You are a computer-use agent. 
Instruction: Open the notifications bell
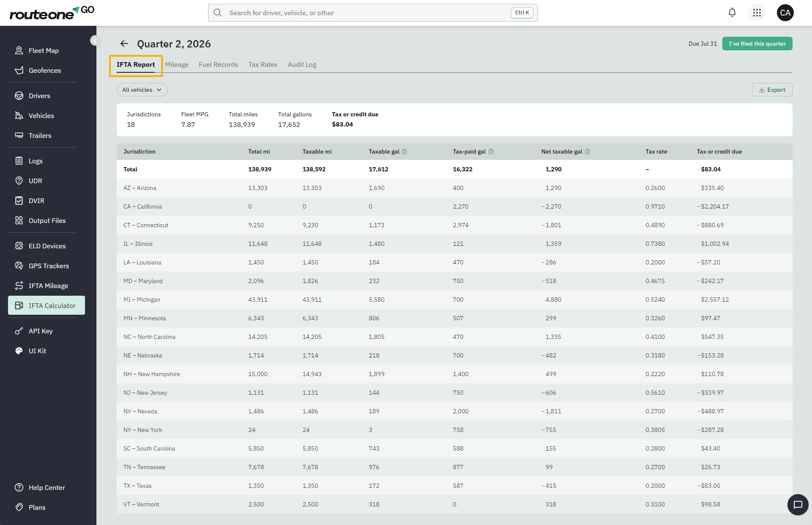(x=732, y=13)
